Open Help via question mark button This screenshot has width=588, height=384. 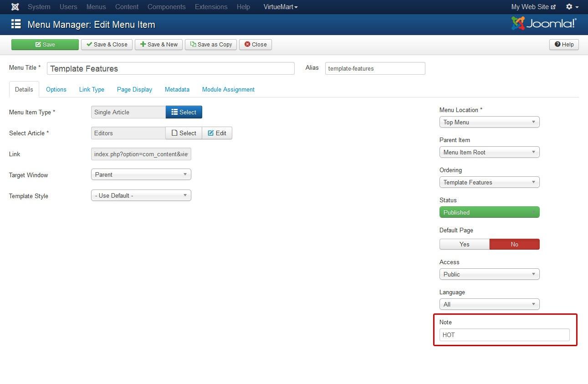tap(564, 45)
